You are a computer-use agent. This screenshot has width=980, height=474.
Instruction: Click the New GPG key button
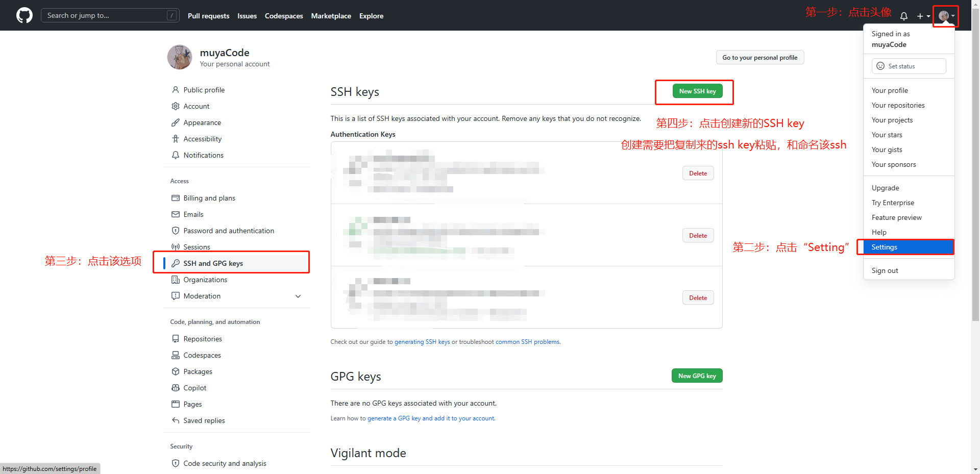697,376
